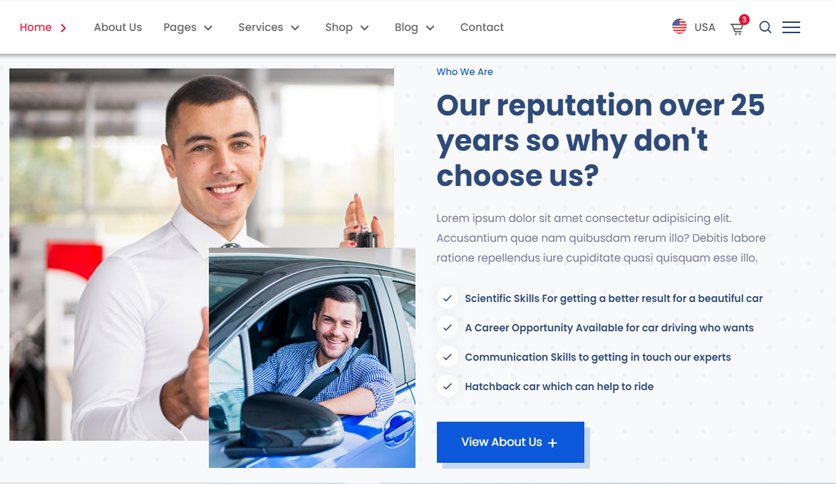This screenshot has width=836, height=484.
Task: Click the USA flag icon
Action: [x=679, y=27]
